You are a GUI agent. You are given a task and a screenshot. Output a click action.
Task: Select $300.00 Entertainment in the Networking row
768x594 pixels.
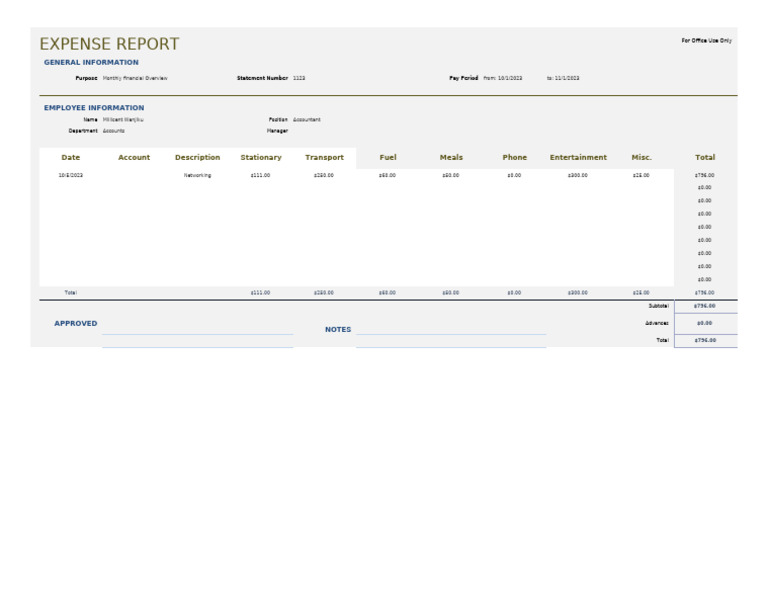(x=578, y=175)
